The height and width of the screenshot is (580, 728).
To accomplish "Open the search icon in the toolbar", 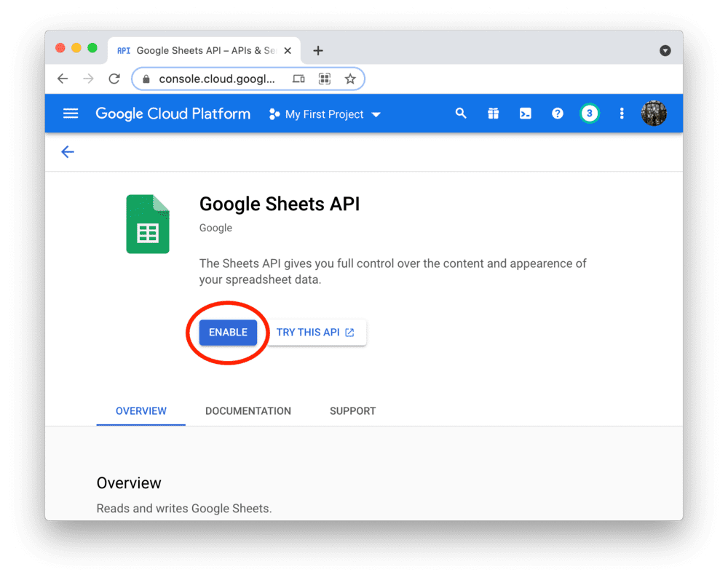I will coord(461,114).
